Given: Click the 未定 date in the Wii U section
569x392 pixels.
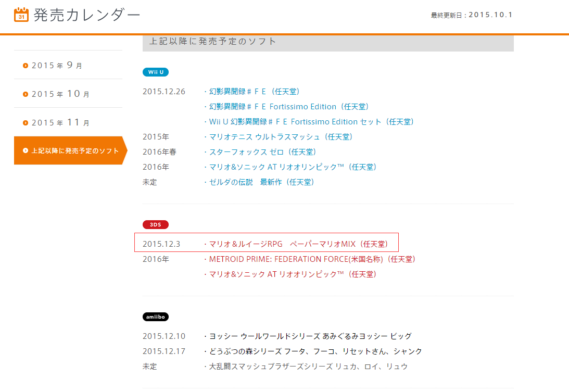Looking at the screenshot, I should click(x=150, y=182).
